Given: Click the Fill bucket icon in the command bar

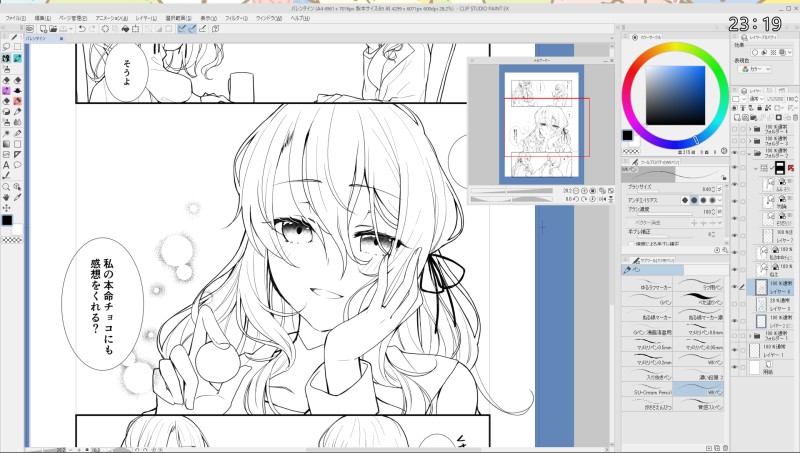Looking at the screenshot, I should tap(125, 29).
